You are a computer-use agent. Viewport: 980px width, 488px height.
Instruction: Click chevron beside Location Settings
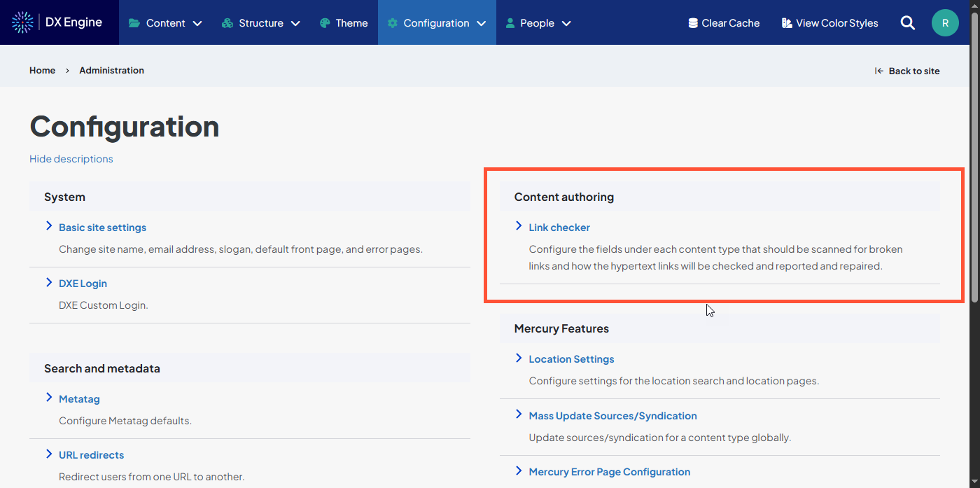click(x=519, y=358)
